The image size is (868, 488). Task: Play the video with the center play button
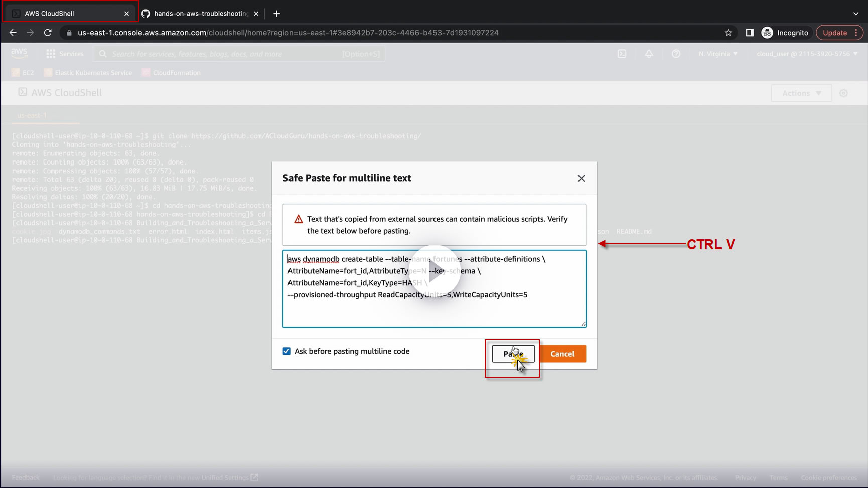coord(435,271)
